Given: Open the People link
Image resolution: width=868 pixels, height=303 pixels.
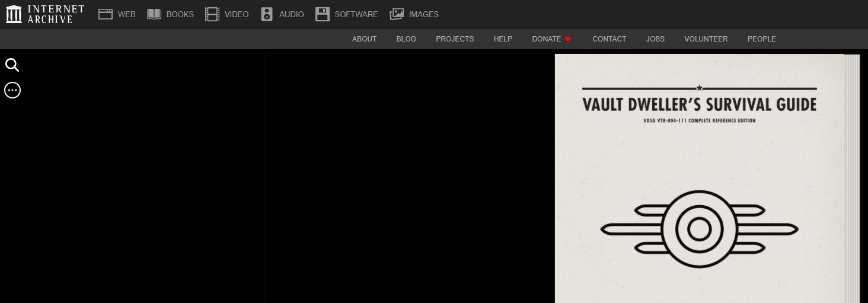Looking at the screenshot, I should pyautogui.click(x=761, y=39).
